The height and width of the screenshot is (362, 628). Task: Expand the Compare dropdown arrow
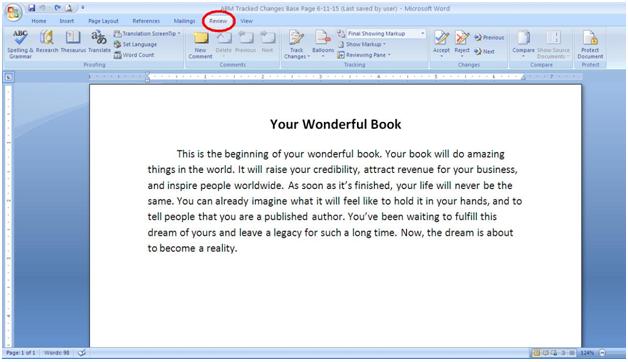click(523, 56)
